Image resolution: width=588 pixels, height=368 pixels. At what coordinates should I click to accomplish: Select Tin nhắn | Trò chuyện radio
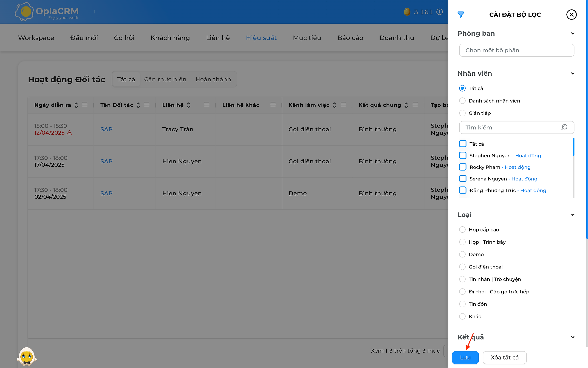click(x=462, y=279)
